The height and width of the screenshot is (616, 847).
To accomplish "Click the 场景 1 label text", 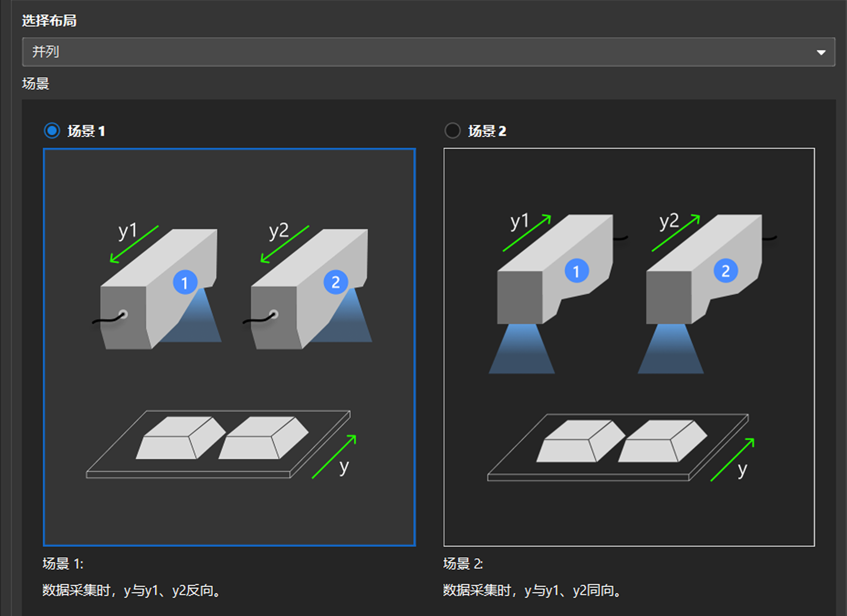I will point(86,131).
